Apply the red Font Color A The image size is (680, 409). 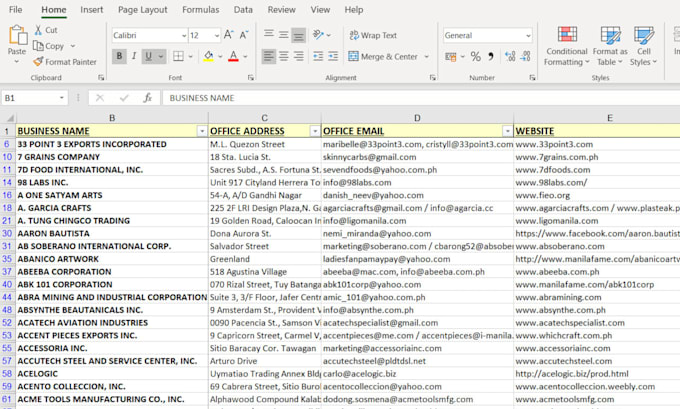(233, 56)
